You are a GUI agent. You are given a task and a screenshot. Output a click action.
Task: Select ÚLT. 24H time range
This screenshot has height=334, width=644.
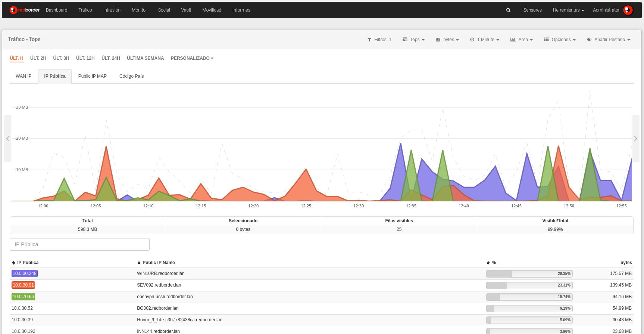[111, 58]
